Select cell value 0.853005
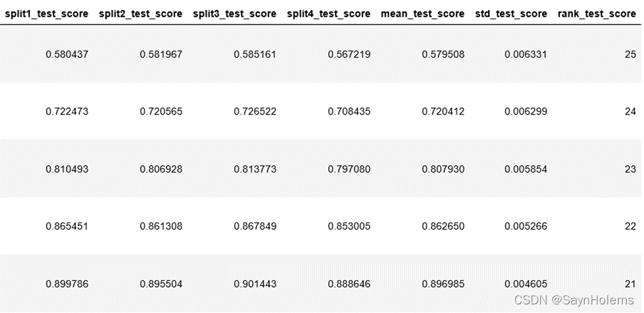Screen dimensions: 644x313 pyautogui.click(x=349, y=226)
